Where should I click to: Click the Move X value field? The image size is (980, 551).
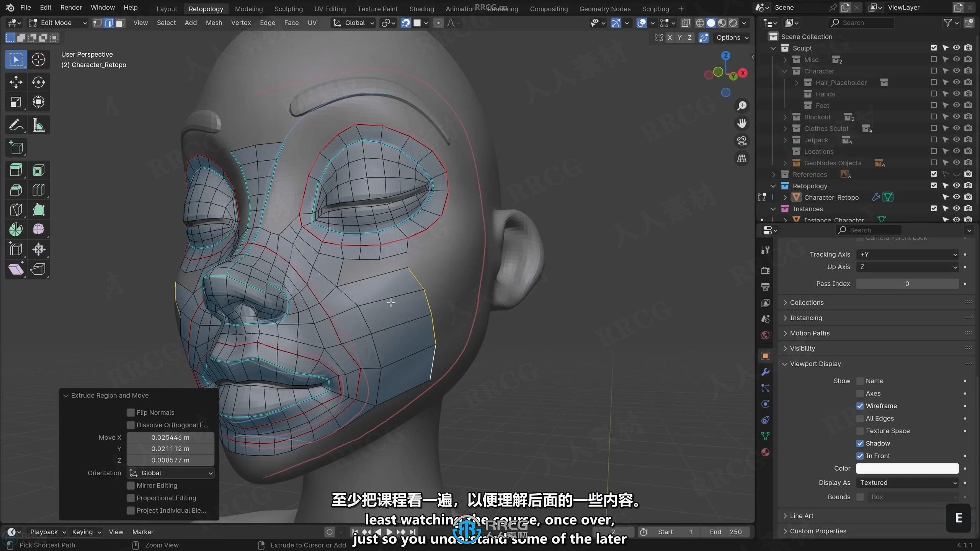coord(170,437)
